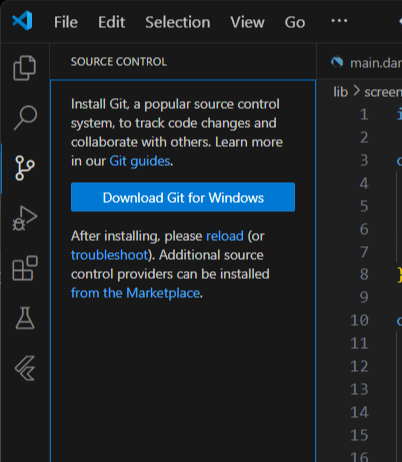The image size is (402, 462).
Task: Open the Explorer view icon
Action: (24, 68)
